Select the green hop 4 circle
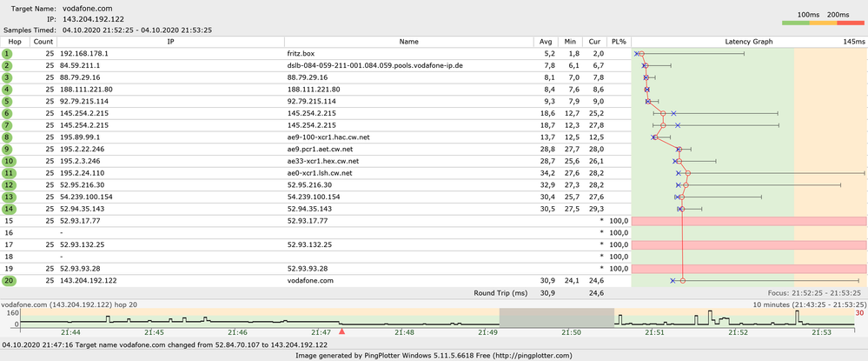This screenshot has height=361, width=868. pos(7,90)
